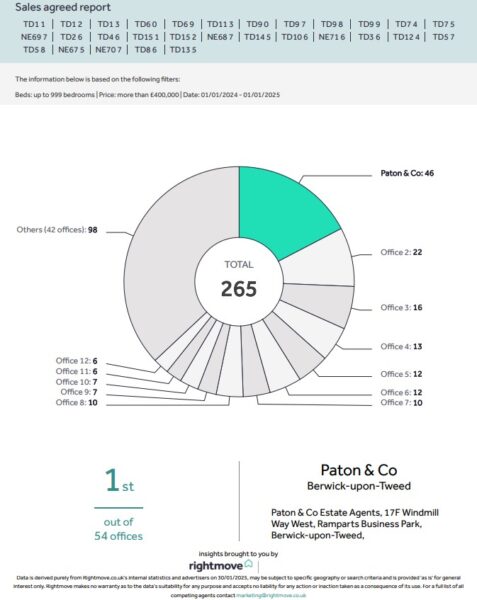Select postcode TD9 7
477x600 pixels.
pyautogui.click(x=295, y=24)
